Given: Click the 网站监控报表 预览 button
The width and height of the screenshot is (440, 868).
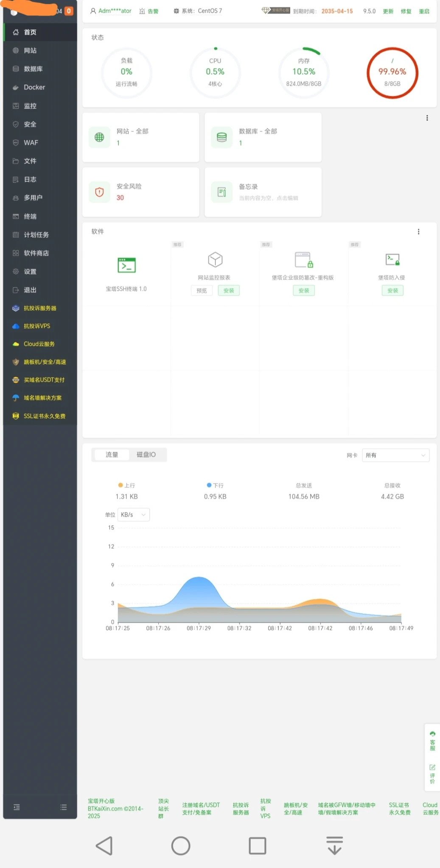Looking at the screenshot, I should 202,290.
